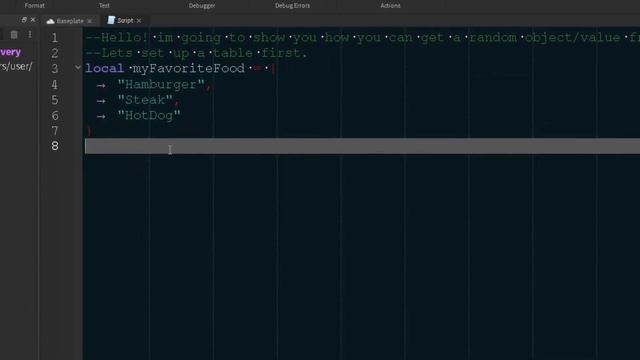Click the purple "very" text in left panel
The image size is (640, 360).
tap(11, 52)
